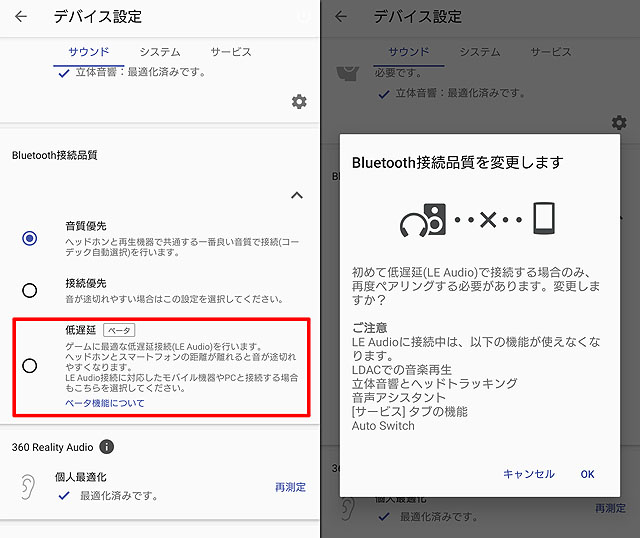The image size is (640, 538).
Task: Tap the X disconnect symbol in dialog
Action: (x=488, y=220)
